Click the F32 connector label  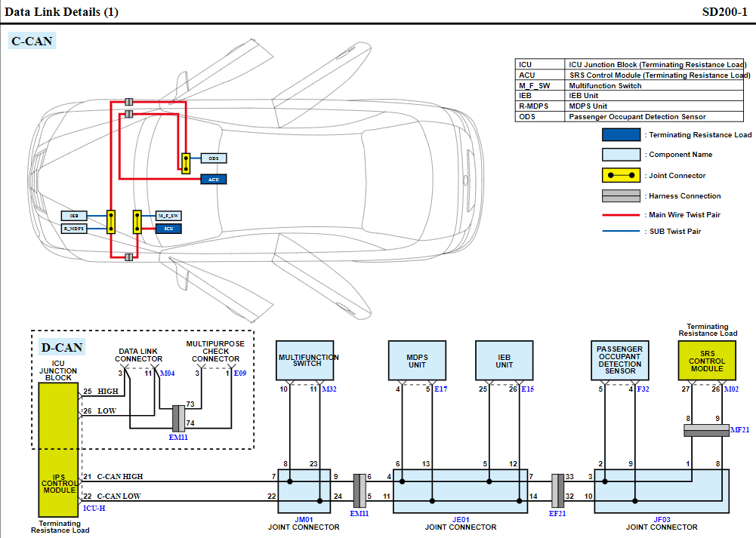click(x=643, y=389)
